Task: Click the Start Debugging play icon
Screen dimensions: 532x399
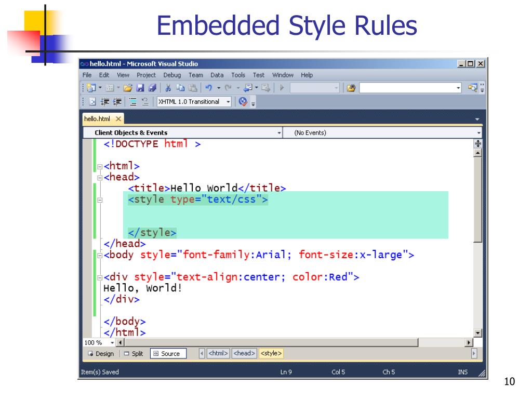Action: pyautogui.click(x=282, y=88)
